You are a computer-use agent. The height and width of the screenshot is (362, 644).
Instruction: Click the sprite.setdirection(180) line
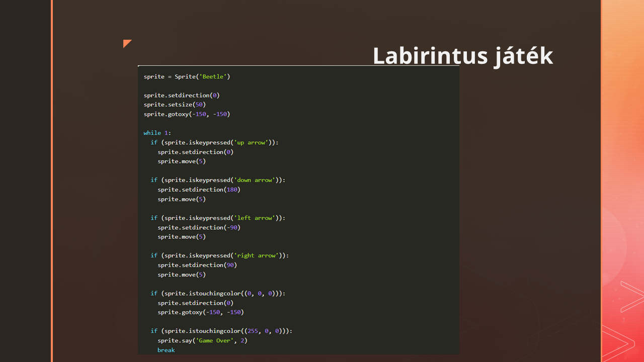[199, 190]
